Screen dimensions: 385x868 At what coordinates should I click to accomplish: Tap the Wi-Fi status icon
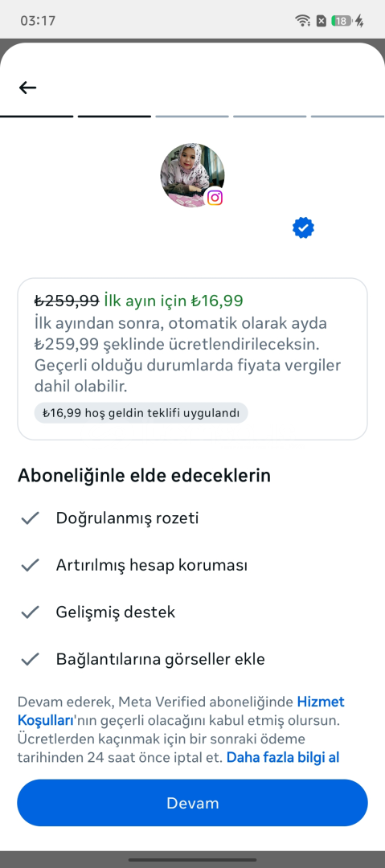coord(302,21)
